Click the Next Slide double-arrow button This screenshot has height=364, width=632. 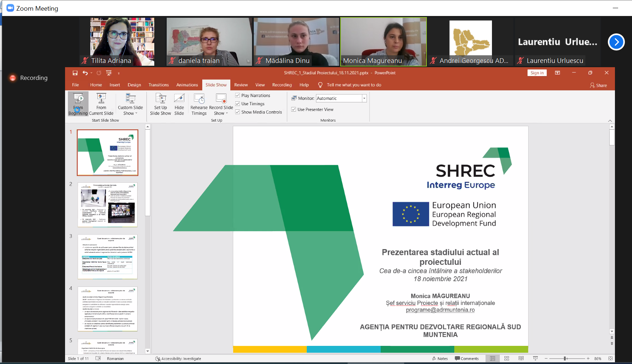point(612,344)
